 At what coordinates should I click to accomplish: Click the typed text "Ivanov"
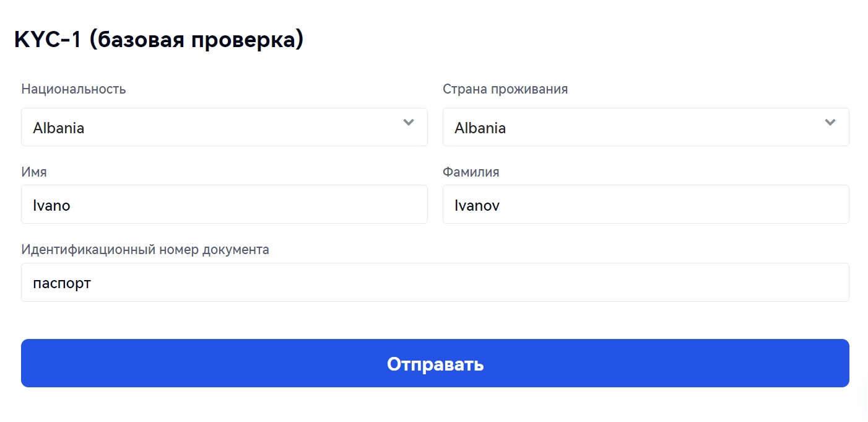(477, 206)
